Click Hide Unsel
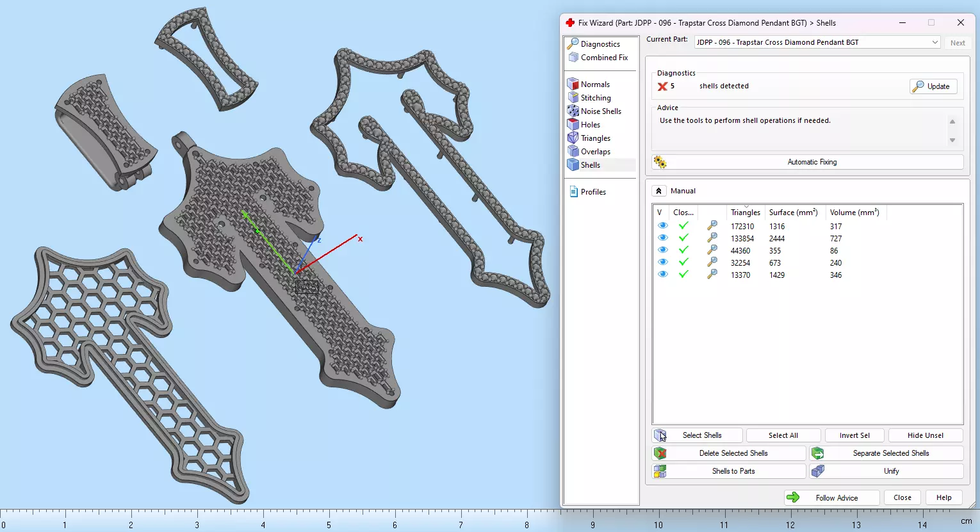 click(x=926, y=435)
